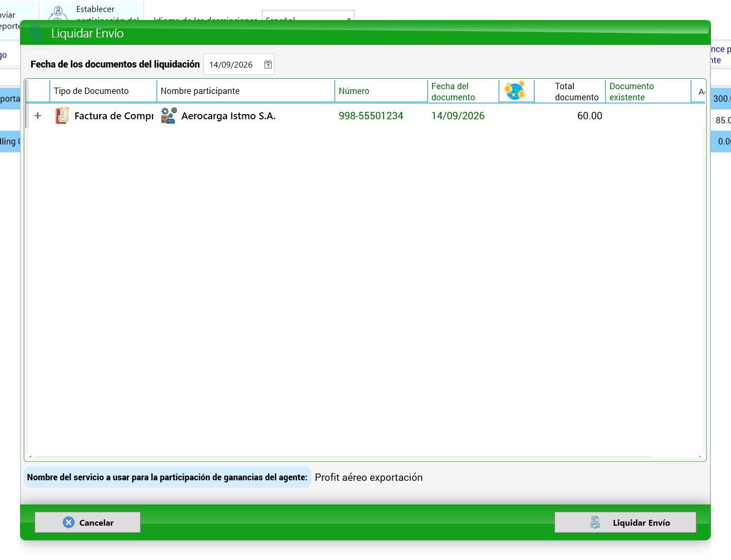This screenshot has height=560, width=731.
Task: Select document number 998-55501234
Action: [x=371, y=116]
